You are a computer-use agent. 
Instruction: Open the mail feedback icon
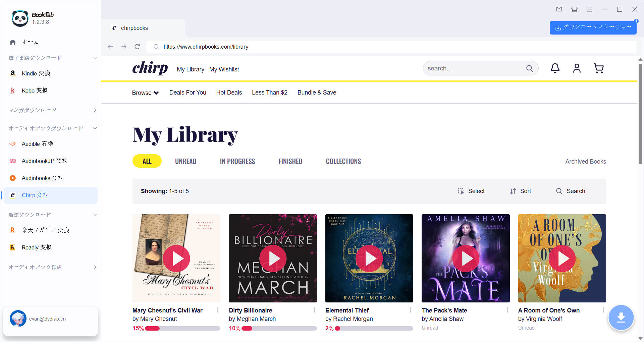pyautogui.click(x=559, y=9)
